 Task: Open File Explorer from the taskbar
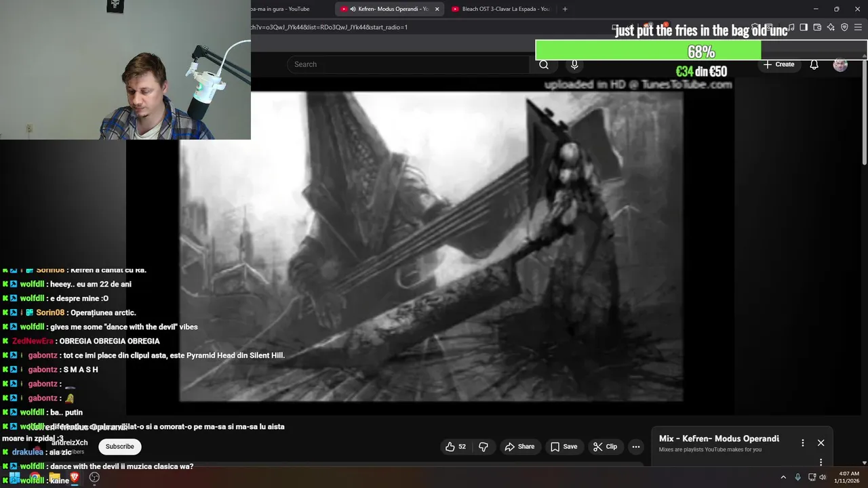click(x=55, y=478)
